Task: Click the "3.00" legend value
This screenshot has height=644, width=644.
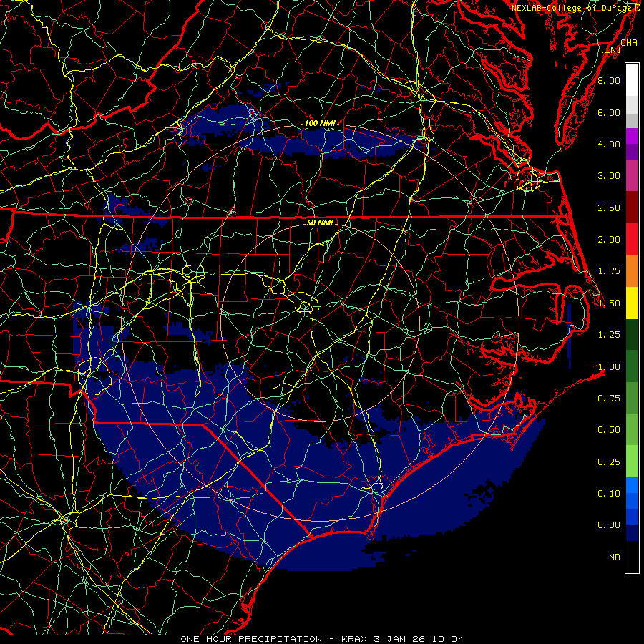Action: 609,176
